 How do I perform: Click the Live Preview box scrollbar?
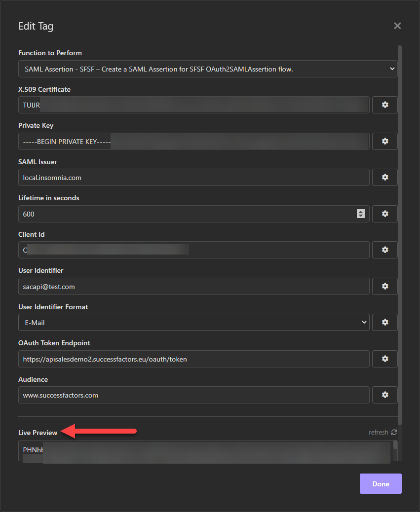pos(395,445)
